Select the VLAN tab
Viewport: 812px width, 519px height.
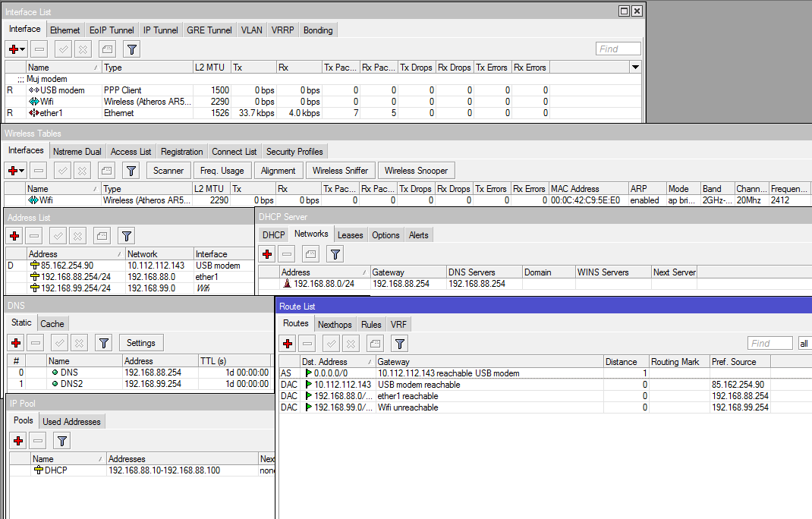coord(252,30)
